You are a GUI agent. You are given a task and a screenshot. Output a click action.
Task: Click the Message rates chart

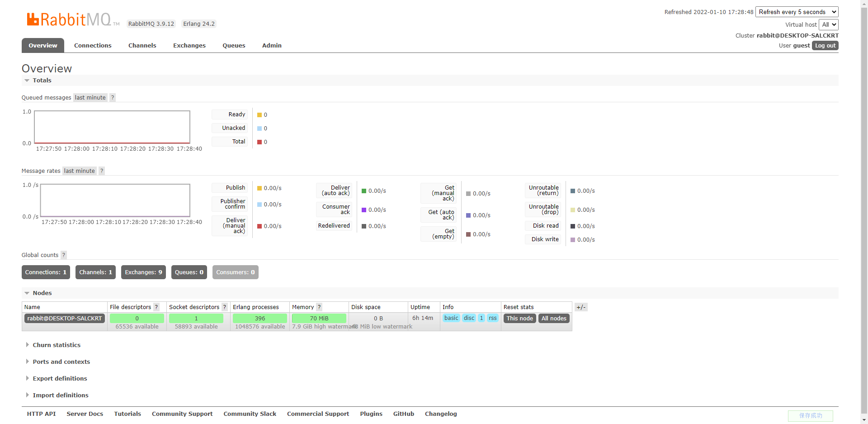[x=115, y=200]
